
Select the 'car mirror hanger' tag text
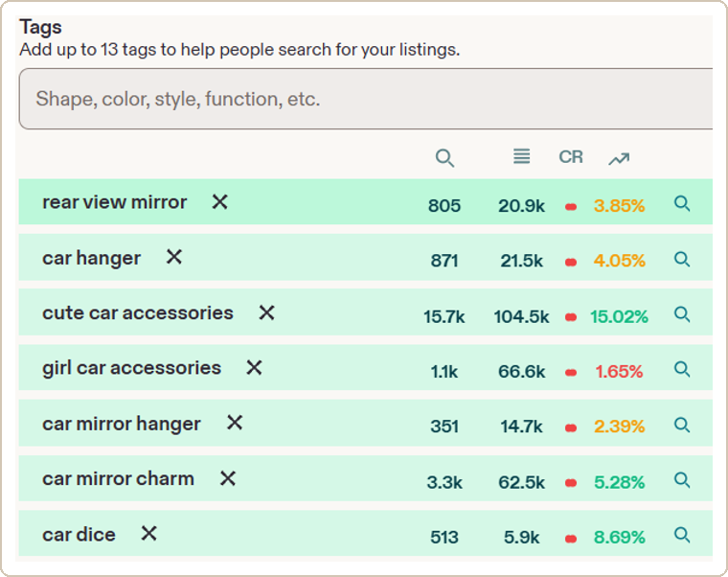coord(122,424)
